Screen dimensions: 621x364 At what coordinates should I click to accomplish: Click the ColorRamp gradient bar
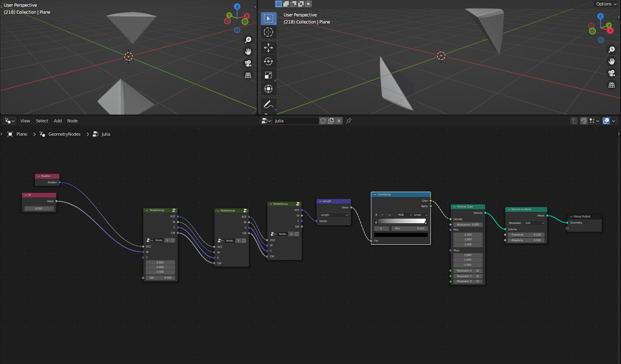(401, 221)
